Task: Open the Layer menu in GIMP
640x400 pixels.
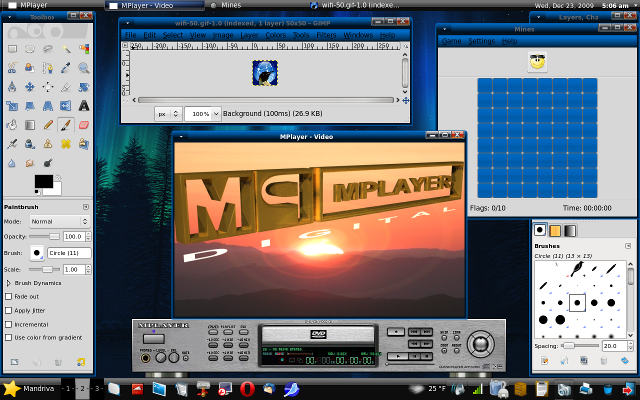Action: coord(249,35)
